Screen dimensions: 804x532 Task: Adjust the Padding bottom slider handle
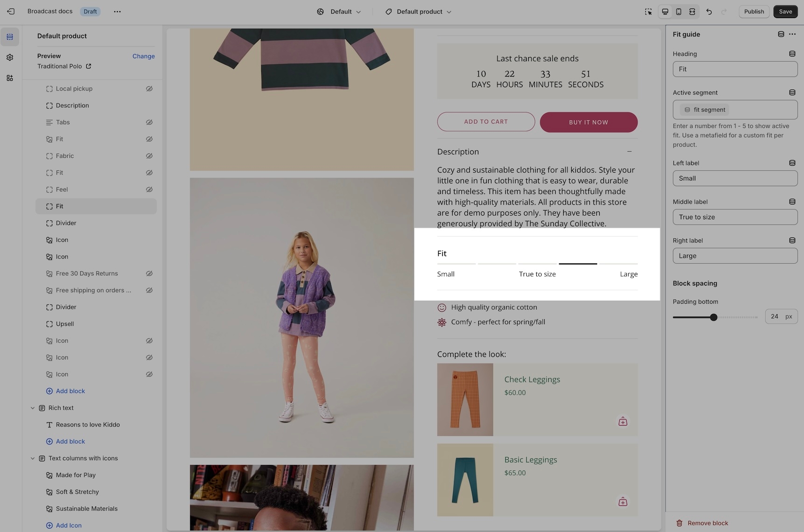coord(713,317)
